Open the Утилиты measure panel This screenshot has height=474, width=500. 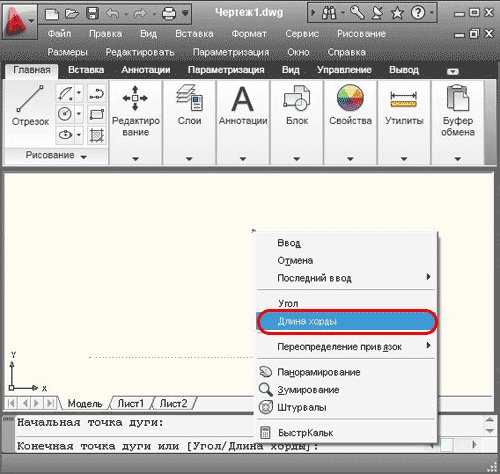404,99
